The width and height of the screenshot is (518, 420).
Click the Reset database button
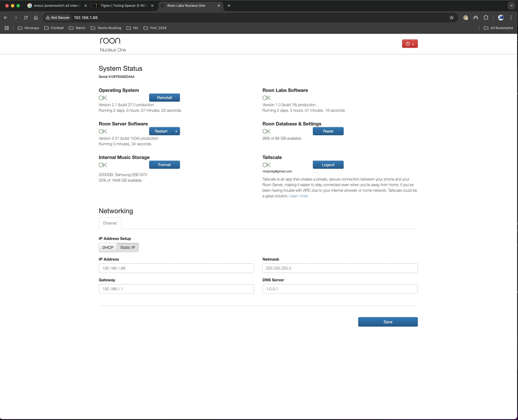pyautogui.click(x=328, y=131)
